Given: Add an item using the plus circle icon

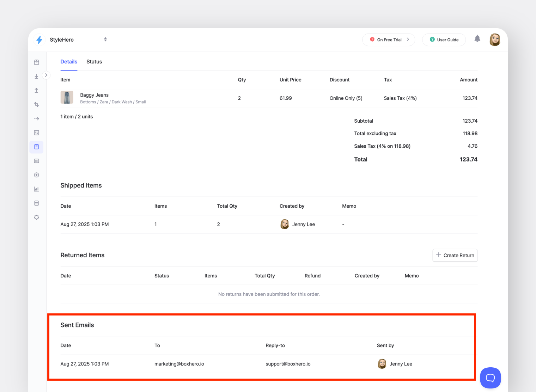Looking at the screenshot, I should [x=36, y=175].
